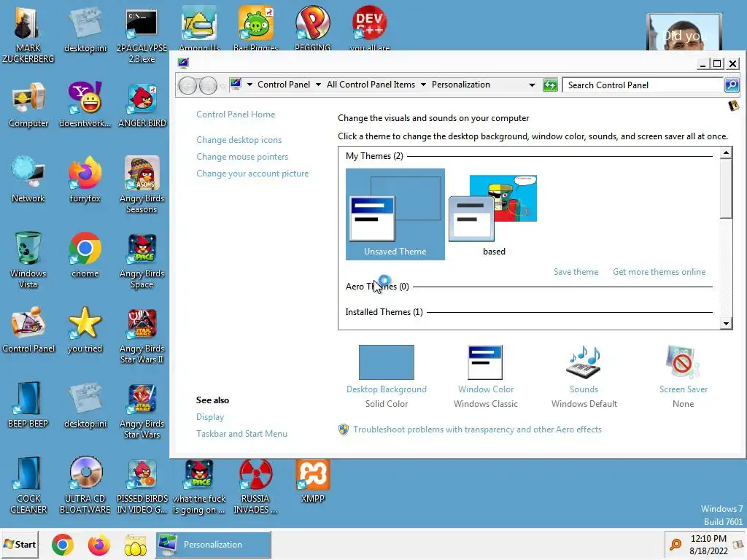Click the themes list scroll down arrow

coord(726,324)
